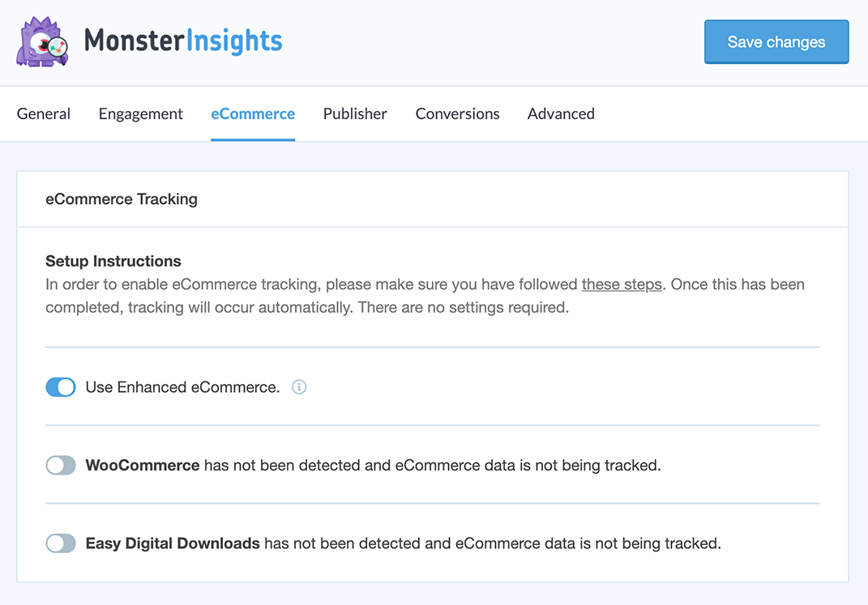Follow the "these steps" link
Image resolution: width=868 pixels, height=605 pixels.
click(x=622, y=285)
